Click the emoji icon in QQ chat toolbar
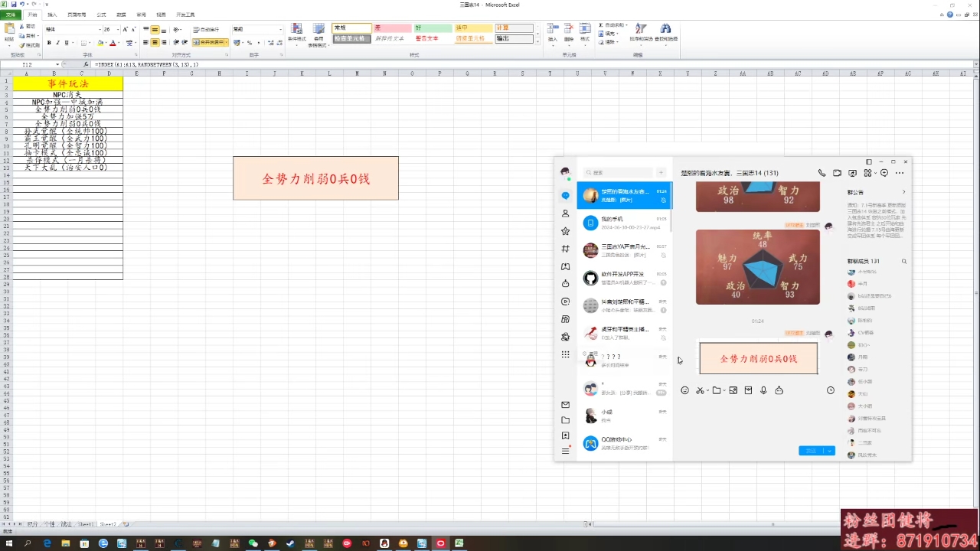980x551 pixels. [684, 390]
